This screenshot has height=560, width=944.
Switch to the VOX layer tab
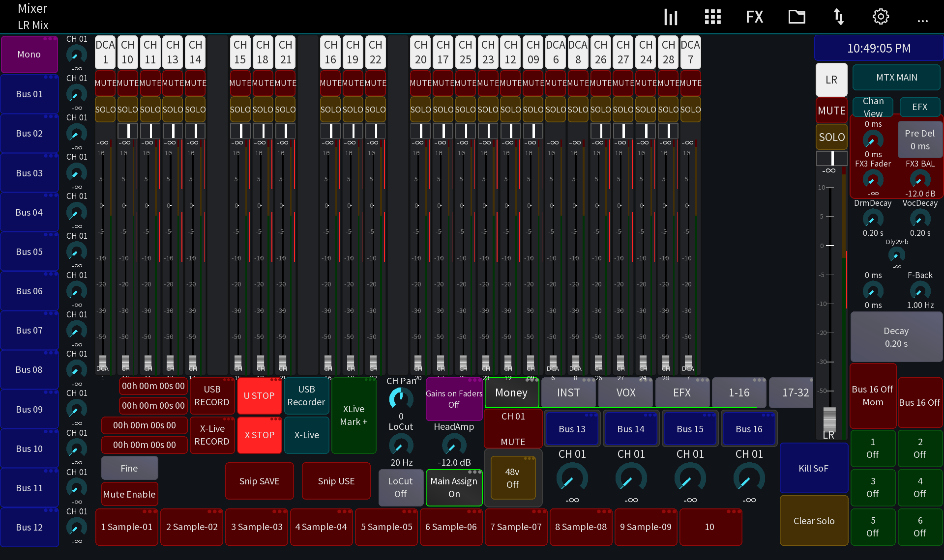tap(625, 392)
